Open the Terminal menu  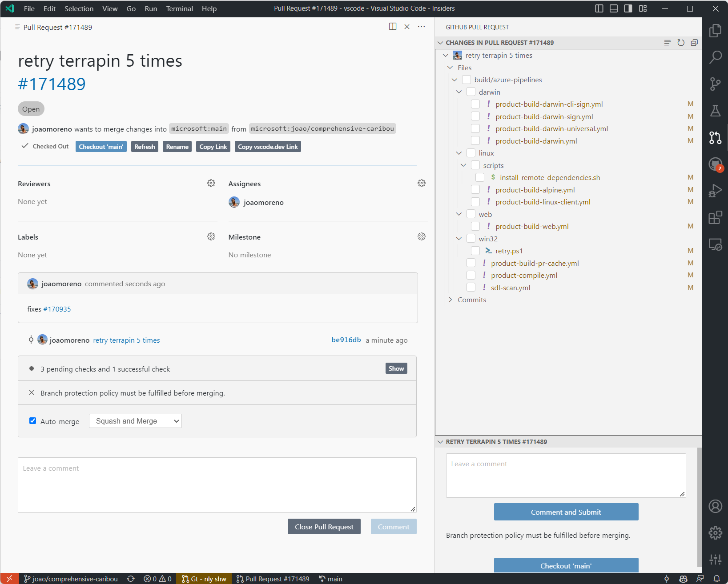coord(179,8)
